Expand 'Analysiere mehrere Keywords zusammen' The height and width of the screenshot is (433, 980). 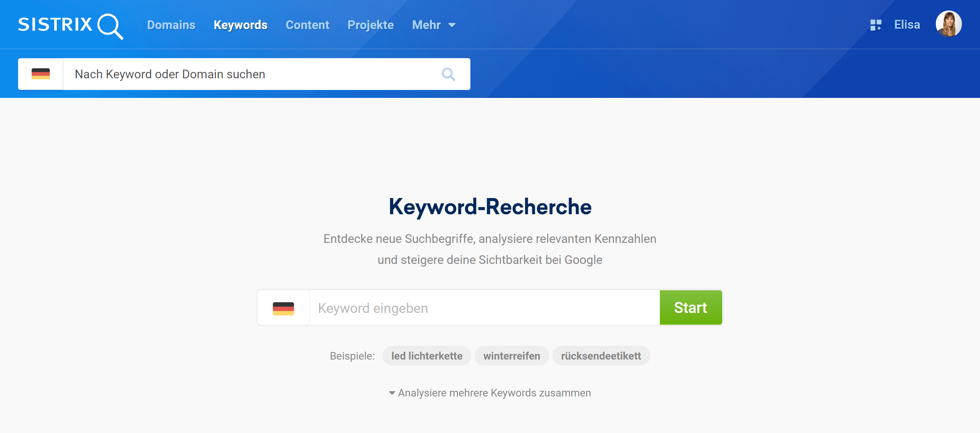point(490,393)
